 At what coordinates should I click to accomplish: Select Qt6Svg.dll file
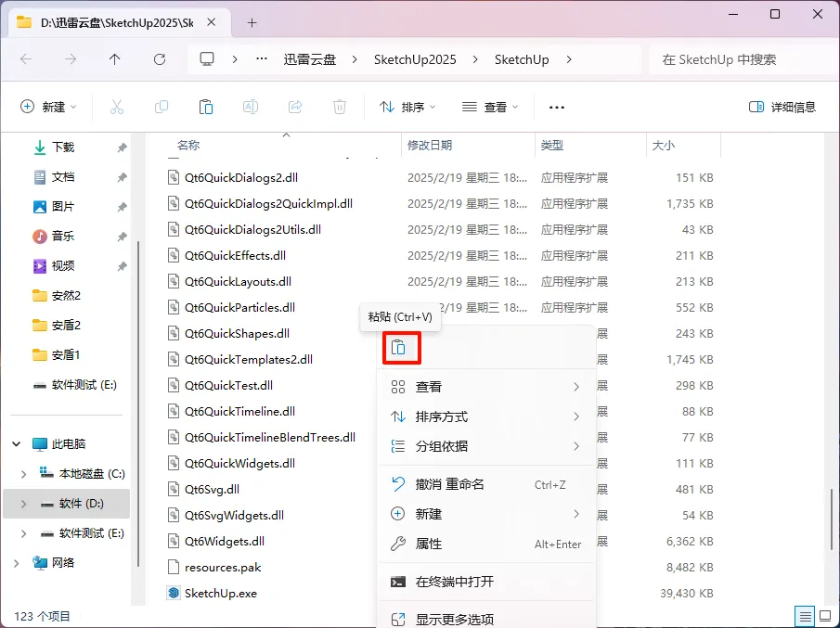pos(212,490)
